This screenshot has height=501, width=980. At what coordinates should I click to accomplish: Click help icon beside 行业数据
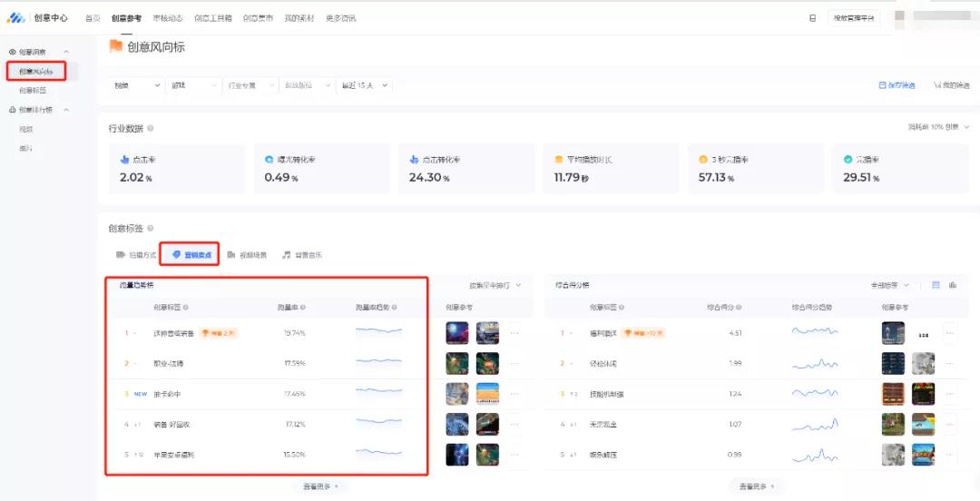150,129
